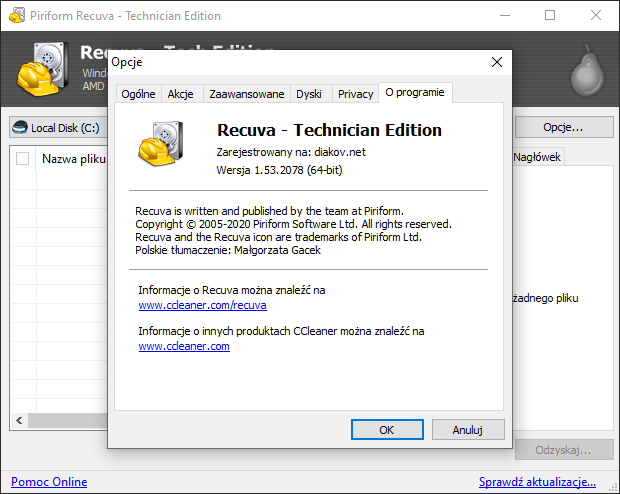Click the Copyright © 2005-2020 Piriform line
This screenshot has height=494, width=620.
pyautogui.click(x=293, y=224)
